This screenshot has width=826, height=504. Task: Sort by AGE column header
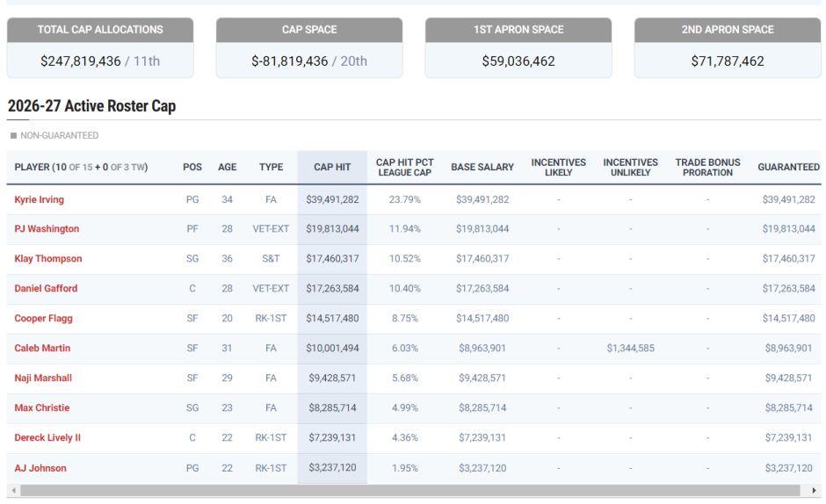click(227, 167)
